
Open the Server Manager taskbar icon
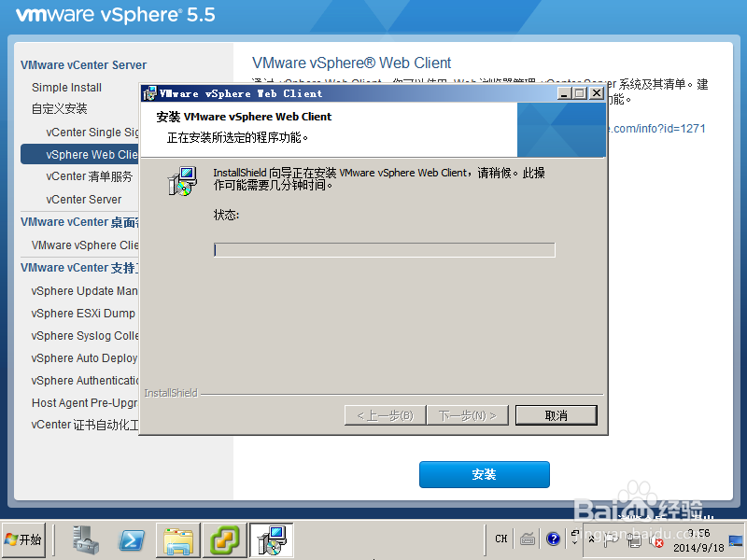tap(87, 539)
